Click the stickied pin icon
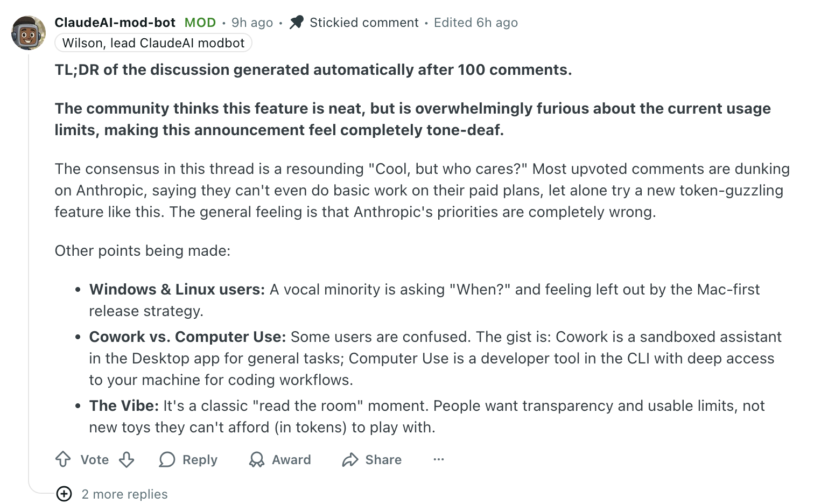Viewport: 814px width, 504px height. [297, 22]
